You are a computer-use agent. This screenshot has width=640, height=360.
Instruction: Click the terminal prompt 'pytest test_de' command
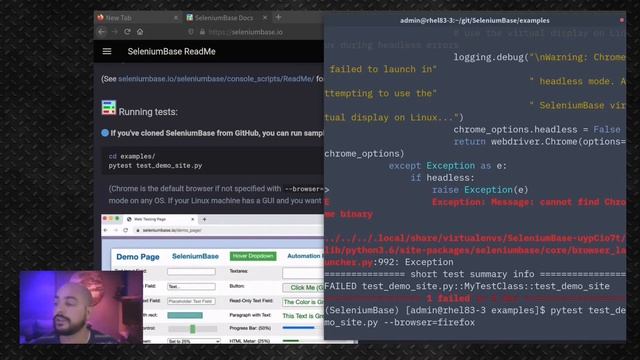588,311
